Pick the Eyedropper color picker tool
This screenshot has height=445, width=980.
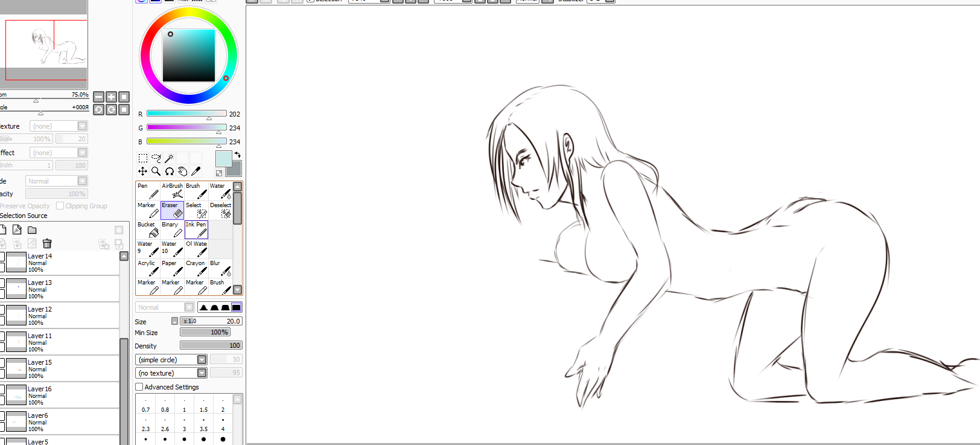196,171
